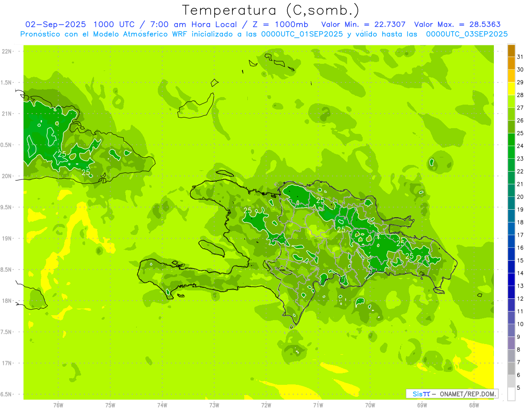Pick the lime legend swatch between 27 and 28

click(x=511, y=102)
